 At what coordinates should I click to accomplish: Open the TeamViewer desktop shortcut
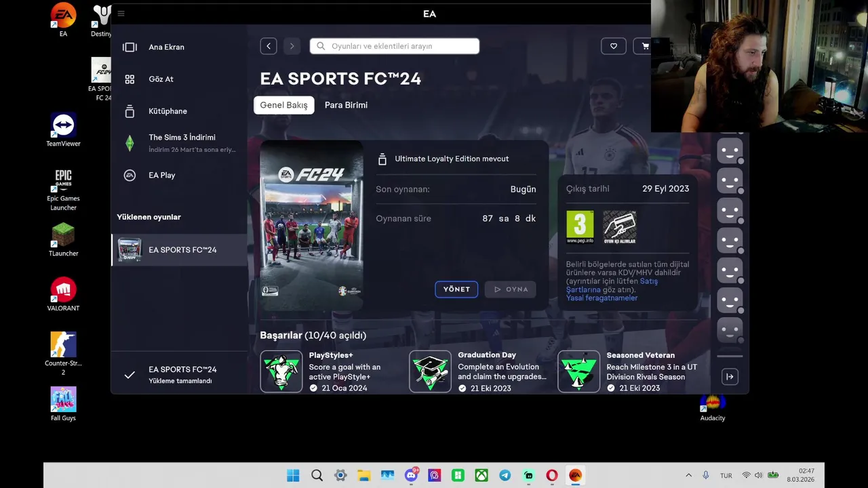tap(63, 129)
